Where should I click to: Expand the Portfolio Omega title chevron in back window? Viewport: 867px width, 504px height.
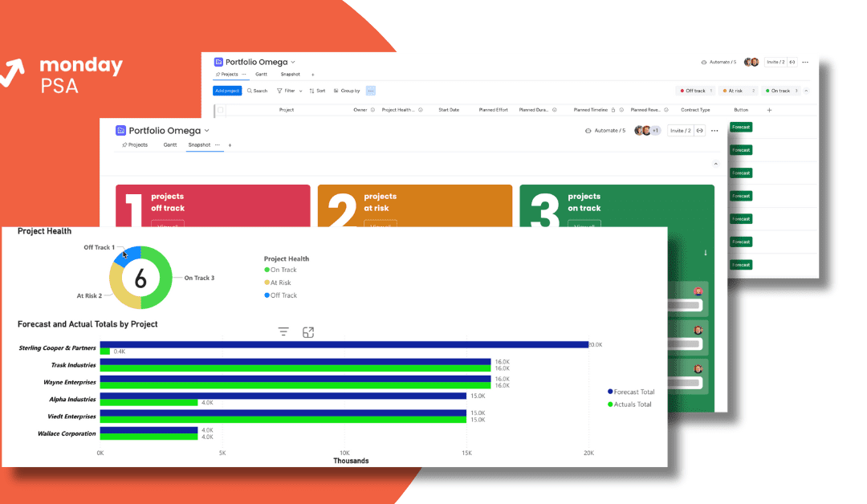tap(293, 62)
